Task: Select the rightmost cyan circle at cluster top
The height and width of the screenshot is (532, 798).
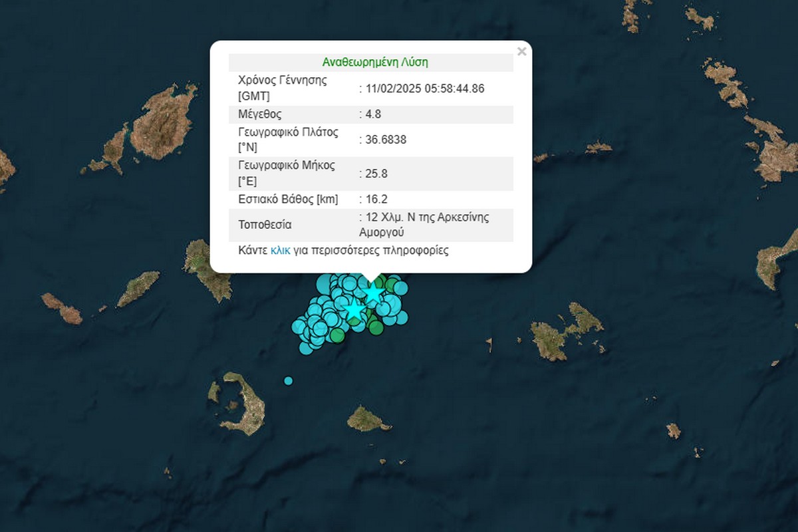Action: [401, 288]
